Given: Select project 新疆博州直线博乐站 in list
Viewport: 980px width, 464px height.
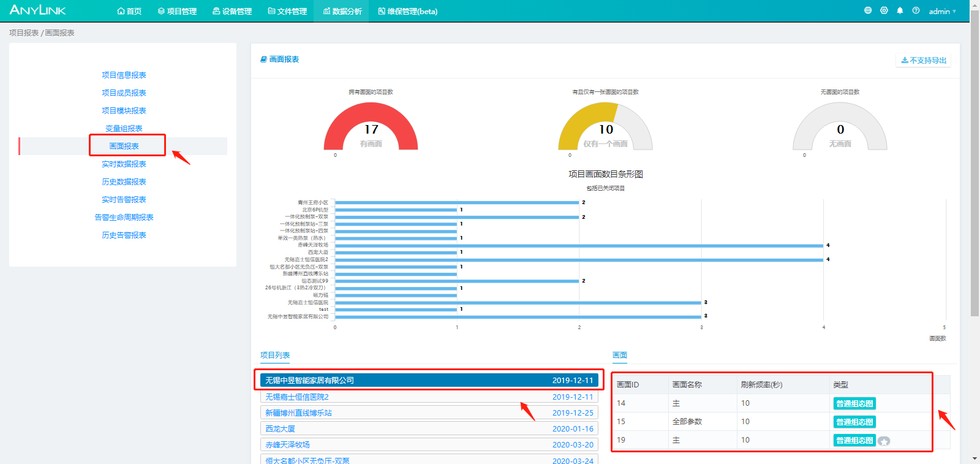Looking at the screenshot, I should tap(429, 413).
